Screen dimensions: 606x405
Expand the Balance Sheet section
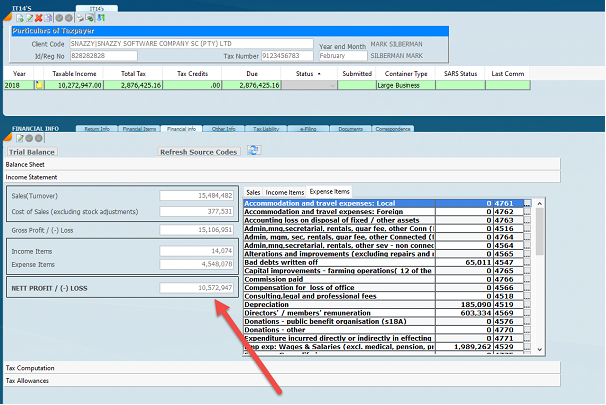[x=25, y=163]
